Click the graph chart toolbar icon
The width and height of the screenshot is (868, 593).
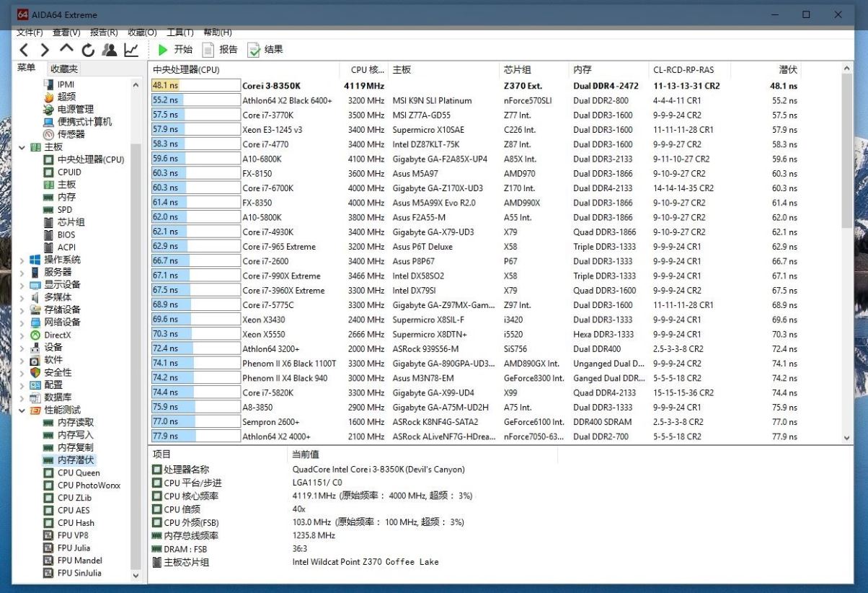[131, 50]
